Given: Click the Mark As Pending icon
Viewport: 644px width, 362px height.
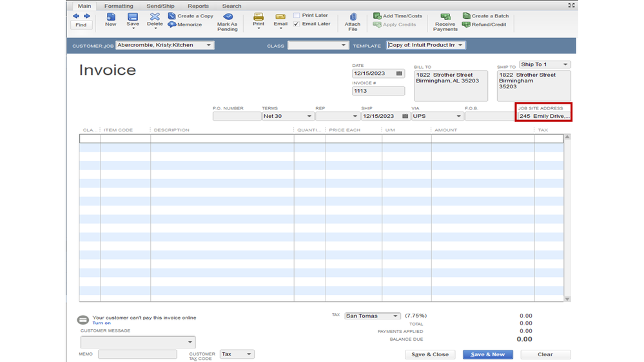Looking at the screenshot, I should pyautogui.click(x=228, y=17).
